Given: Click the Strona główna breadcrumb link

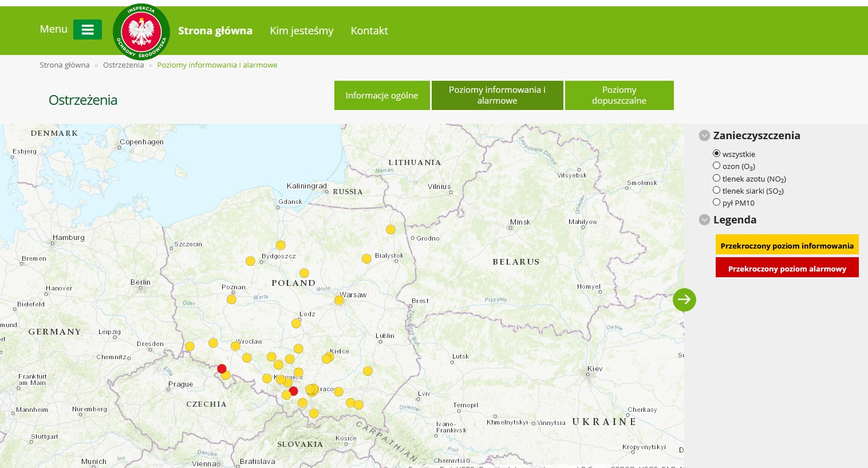Looking at the screenshot, I should pyautogui.click(x=65, y=65).
